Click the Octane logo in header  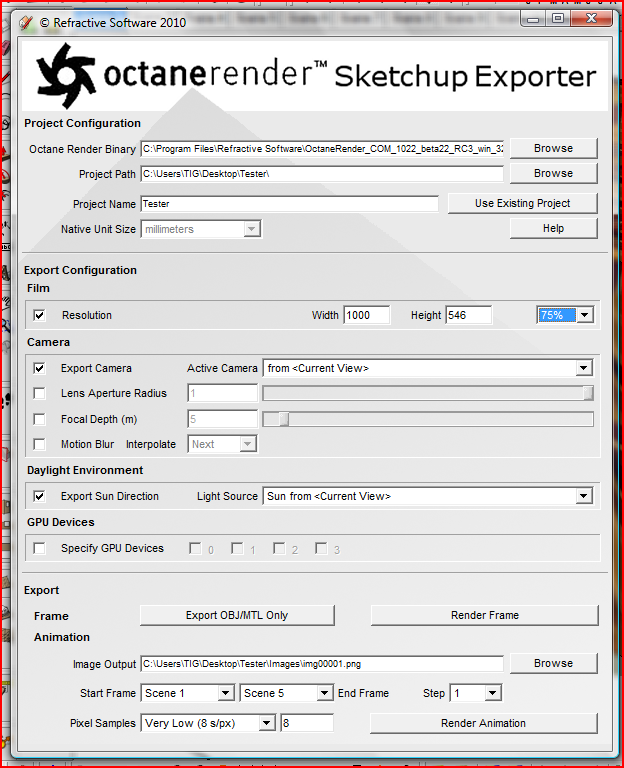tap(65, 75)
